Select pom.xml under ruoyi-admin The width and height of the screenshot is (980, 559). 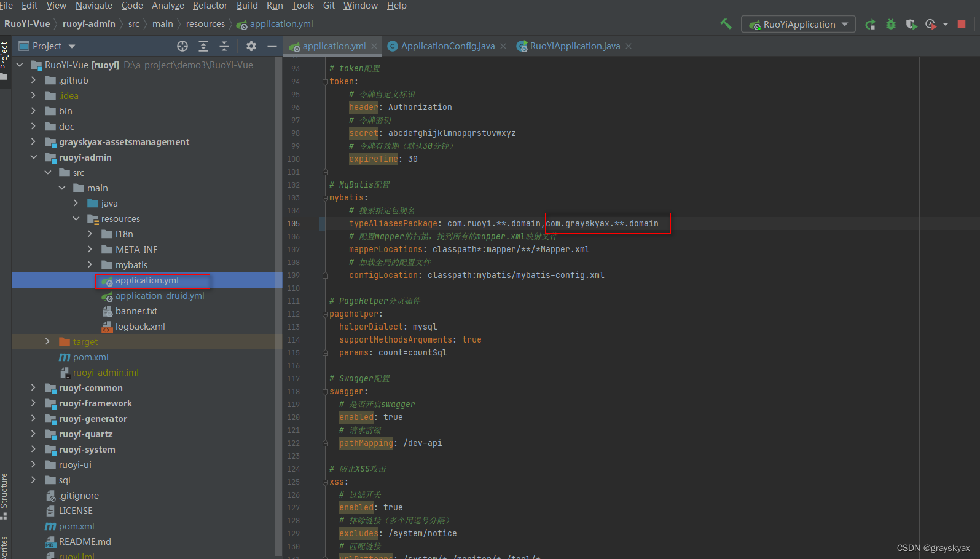[90, 357]
